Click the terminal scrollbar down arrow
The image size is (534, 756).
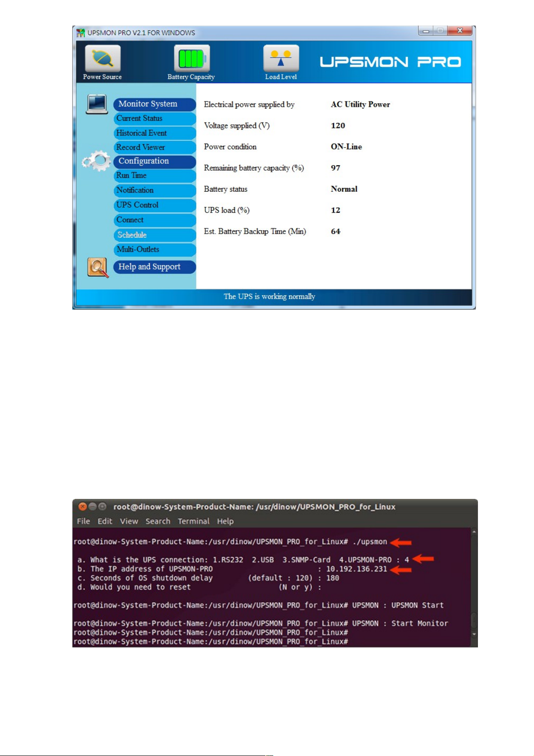click(x=474, y=634)
